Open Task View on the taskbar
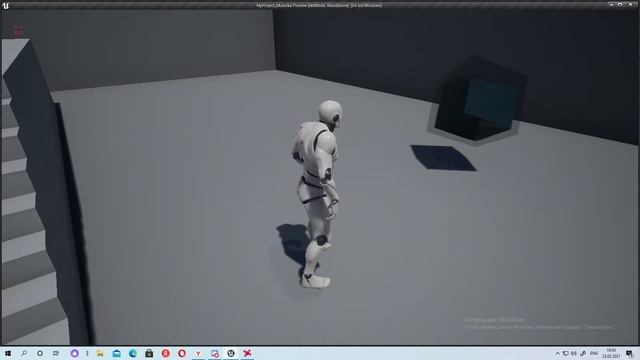 pos(56,353)
